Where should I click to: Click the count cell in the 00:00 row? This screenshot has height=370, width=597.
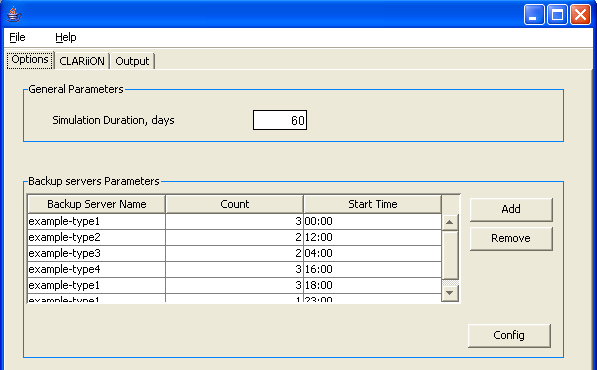(x=235, y=221)
